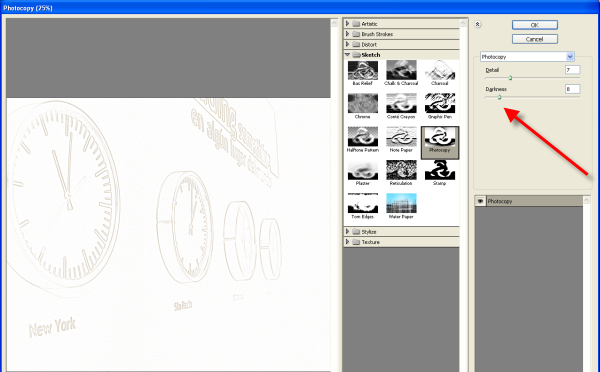The height and width of the screenshot is (372, 600).
Task: Expand the Texture filter folder
Action: pos(347,242)
